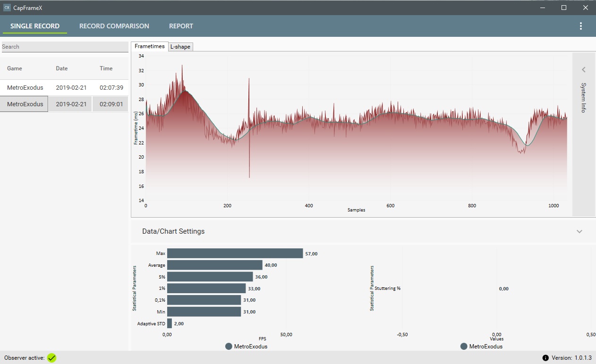596x364 pixels.
Task: Open the REPORT tab
Action: click(181, 26)
